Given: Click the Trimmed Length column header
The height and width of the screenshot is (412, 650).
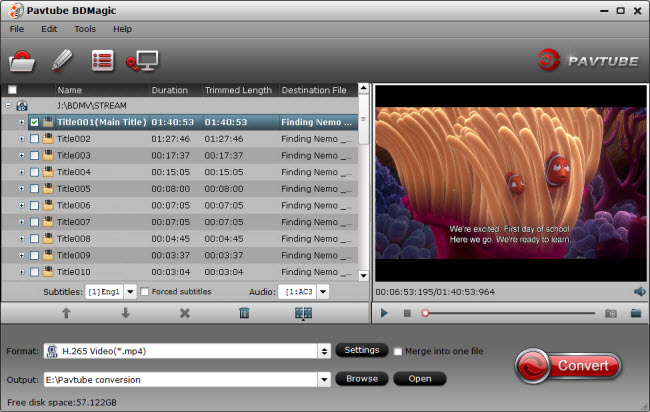Looking at the screenshot, I should click(x=240, y=90).
